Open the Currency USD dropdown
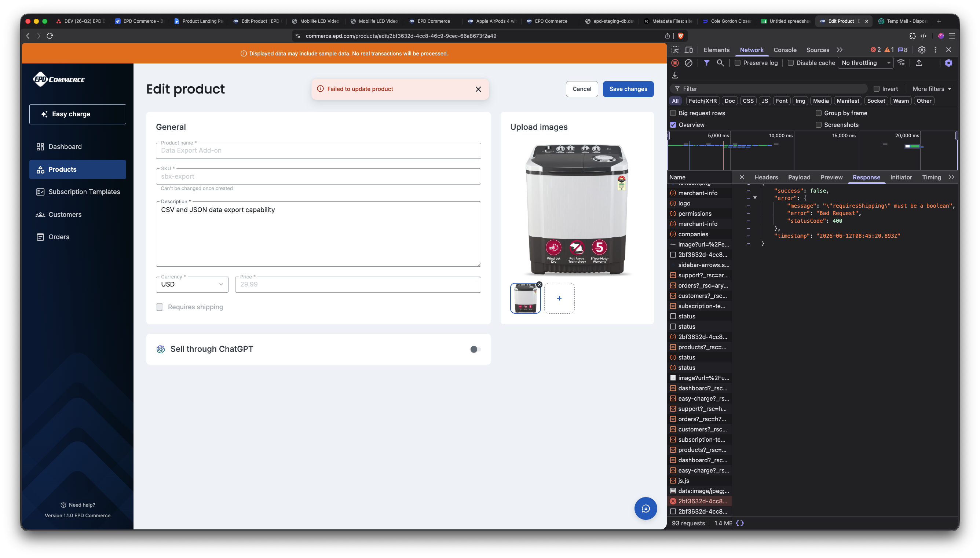The height and width of the screenshot is (558, 980). pyautogui.click(x=192, y=284)
